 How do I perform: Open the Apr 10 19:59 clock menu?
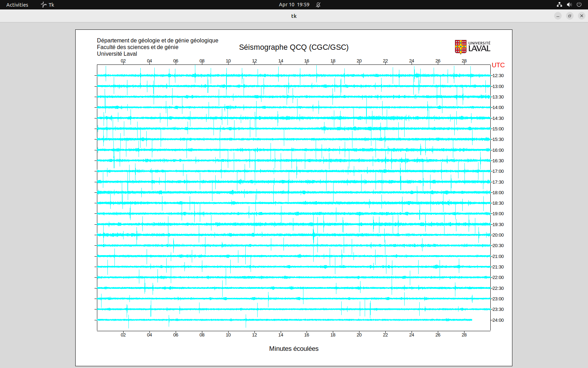tap(294, 5)
